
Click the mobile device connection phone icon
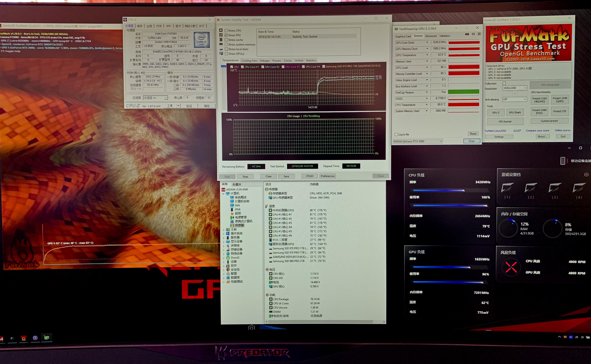tap(563, 161)
